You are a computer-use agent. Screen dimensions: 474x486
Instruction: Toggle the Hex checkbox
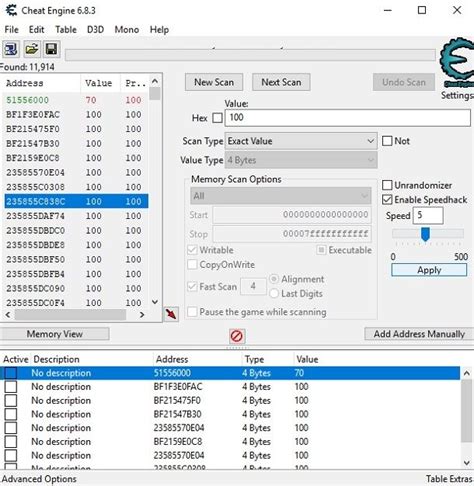click(217, 118)
